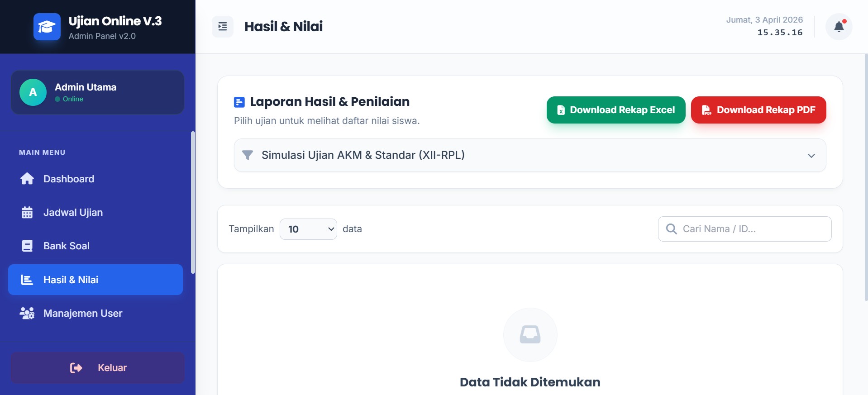Click the calendar icon for Jadwal Ujian
The height and width of the screenshot is (395, 868).
tap(27, 212)
